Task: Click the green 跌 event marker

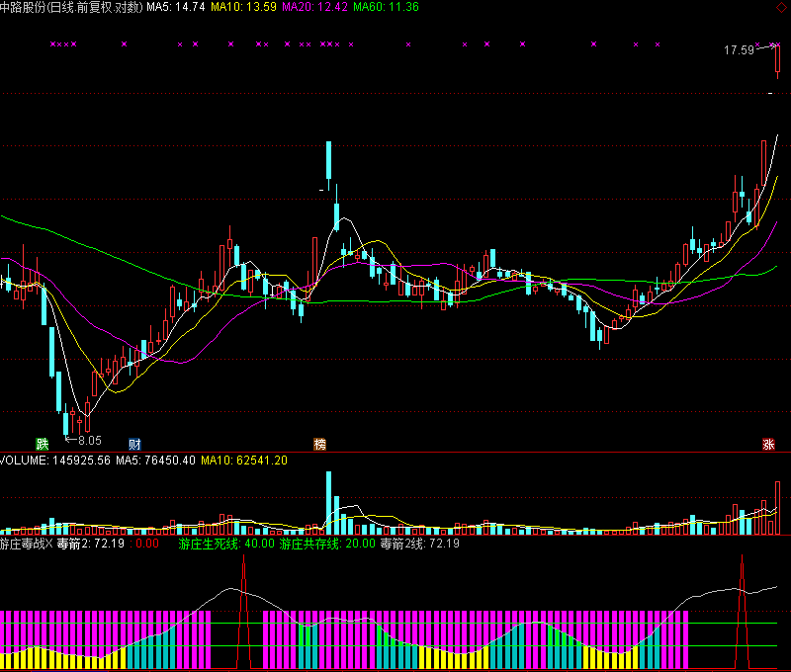Action: [42, 445]
